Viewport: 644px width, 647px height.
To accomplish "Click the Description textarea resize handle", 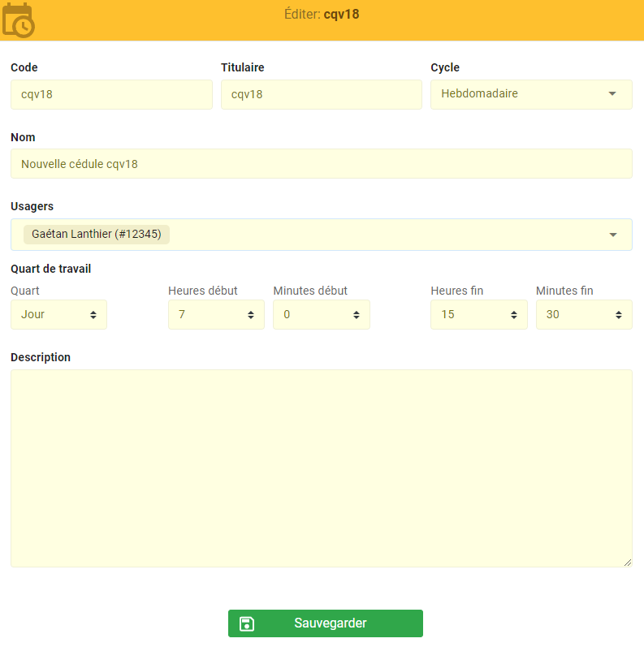I will [x=628, y=563].
